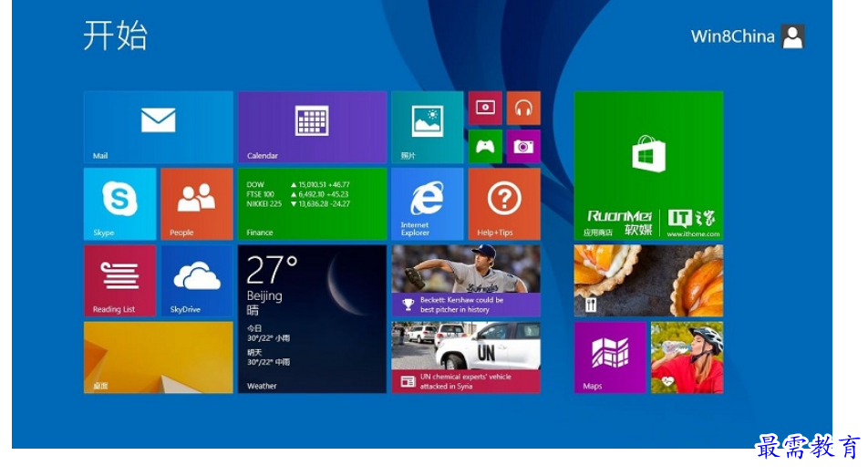Launch the Video tile
Image resolution: width=868 pixels, height=476 pixels.
pyautogui.click(x=485, y=108)
